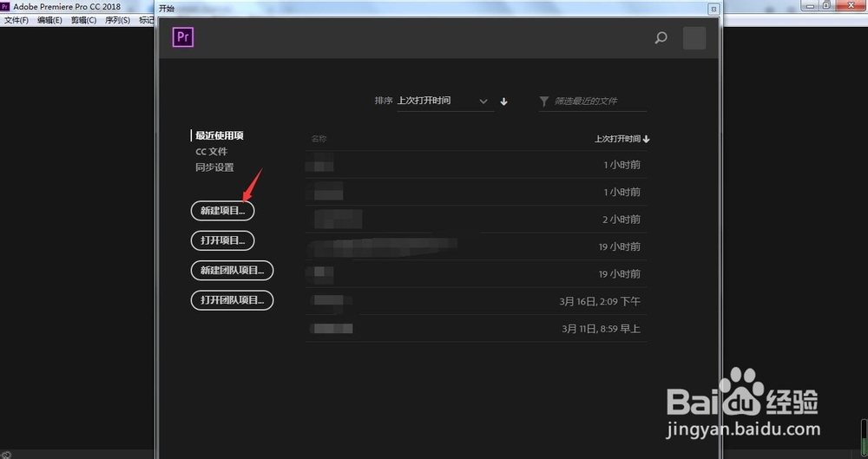Open the recent file opened 2 小时前

tap(476, 220)
